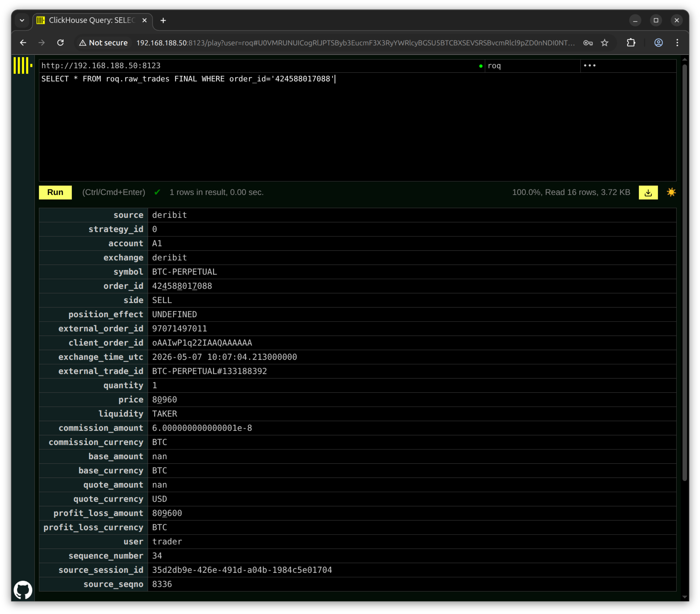700x614 pixels.
Task: Open the three-dots options menu
Action: click(589, 65)
